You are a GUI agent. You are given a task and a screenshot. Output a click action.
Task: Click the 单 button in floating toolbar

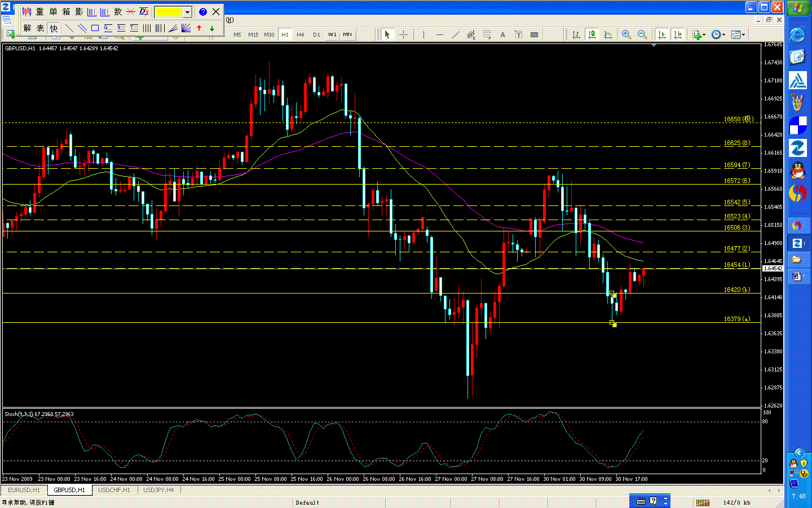point(53,11)
